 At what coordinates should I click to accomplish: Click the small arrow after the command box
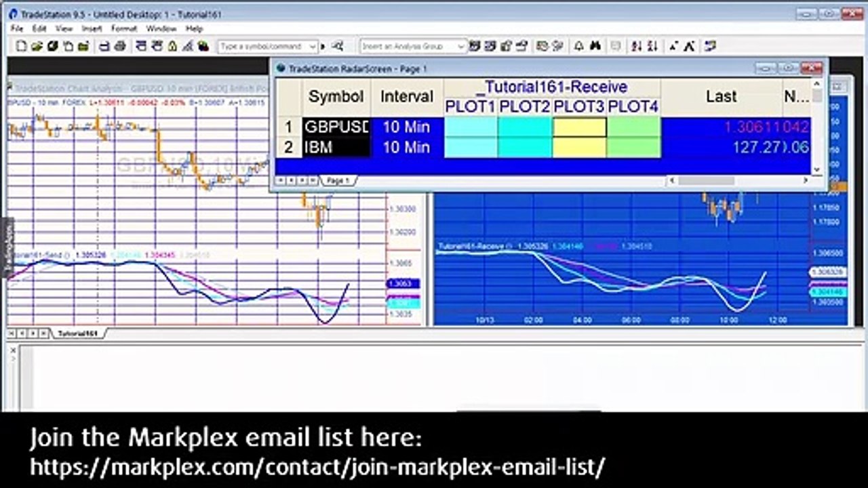(323, 46)
